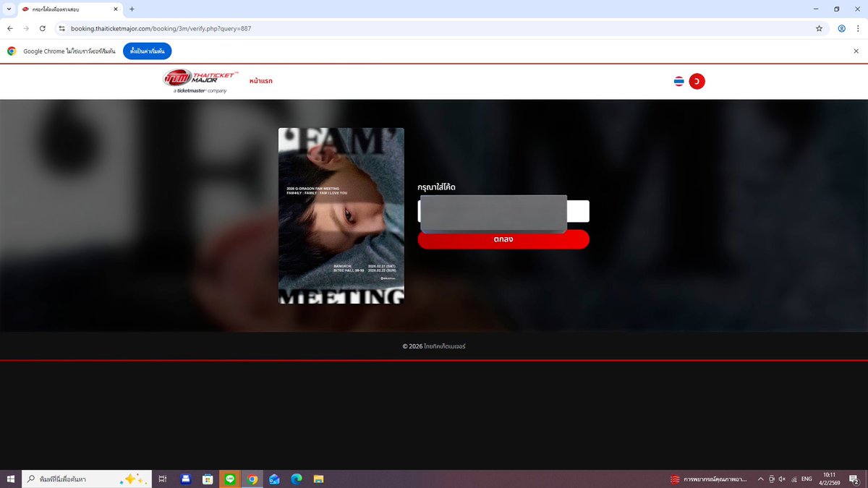This screenshot has width=868, height=488.
Task: Click the red 'ตกลง' submit button
Action: 503,239
